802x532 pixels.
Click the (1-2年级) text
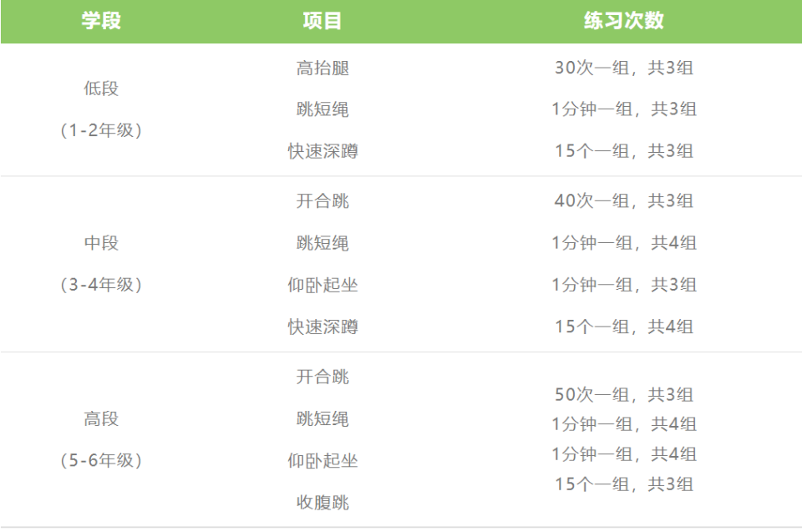(101, 130)
